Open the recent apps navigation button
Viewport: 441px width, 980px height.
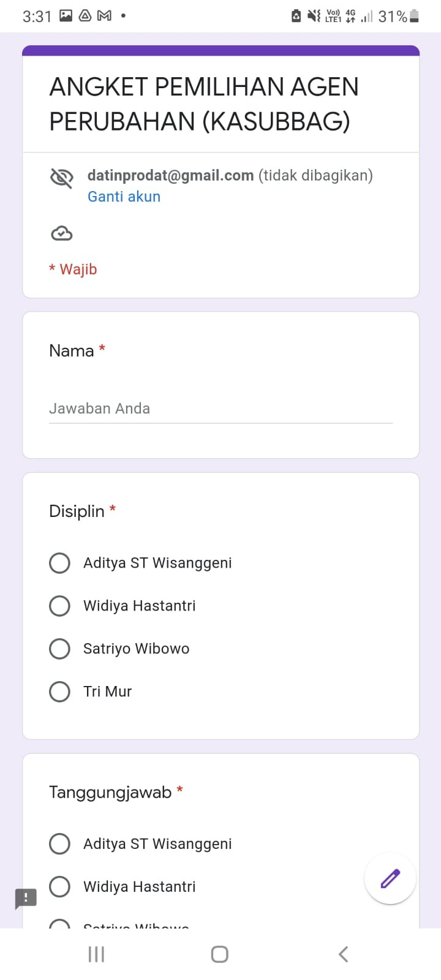coord(96,954)
